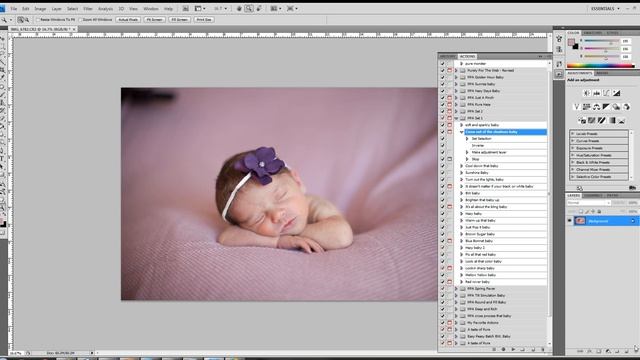The image size is (640, 360).
Task: Open the Image menu
Action: point(40,8)
